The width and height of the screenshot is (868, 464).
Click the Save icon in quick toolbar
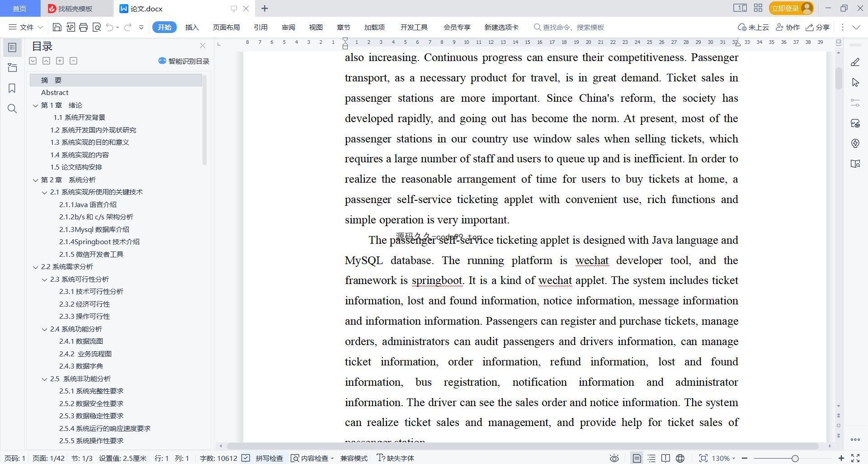pos(57,27)
